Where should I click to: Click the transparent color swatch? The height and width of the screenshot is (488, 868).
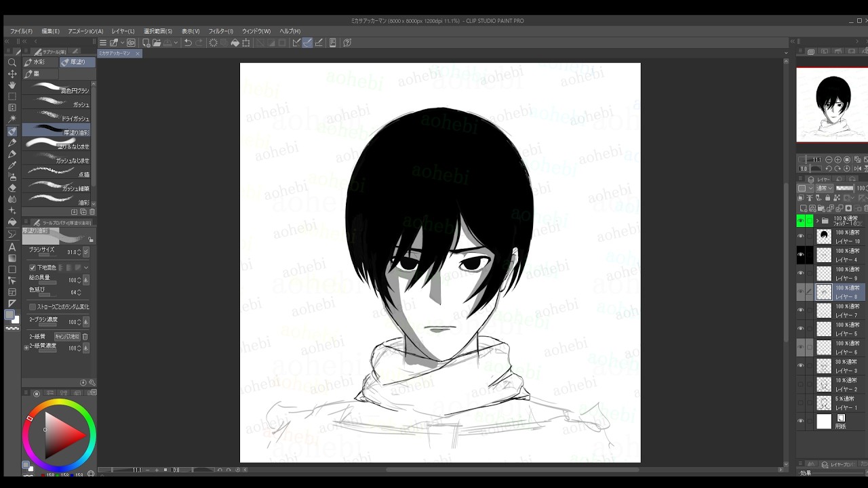pyautogui.click(x=12, y=329)
